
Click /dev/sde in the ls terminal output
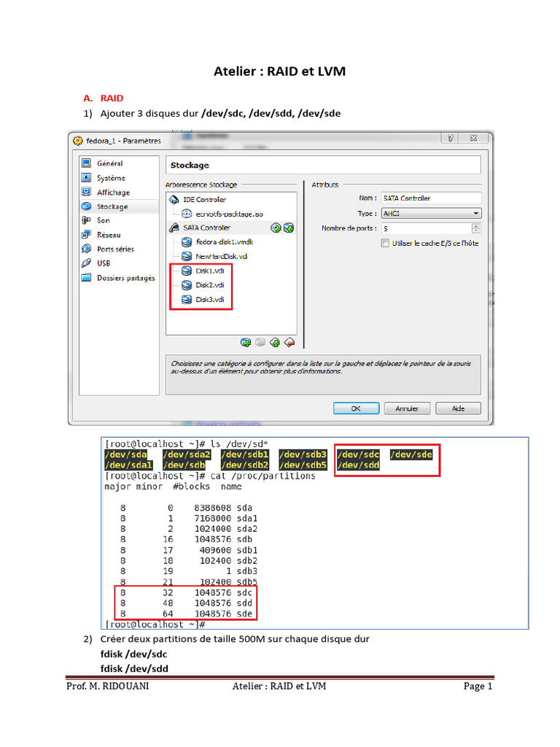point(411,454)
